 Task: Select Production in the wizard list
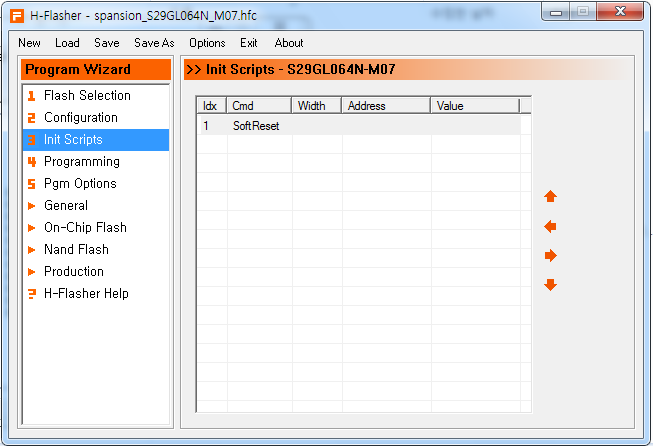point(96,272)
